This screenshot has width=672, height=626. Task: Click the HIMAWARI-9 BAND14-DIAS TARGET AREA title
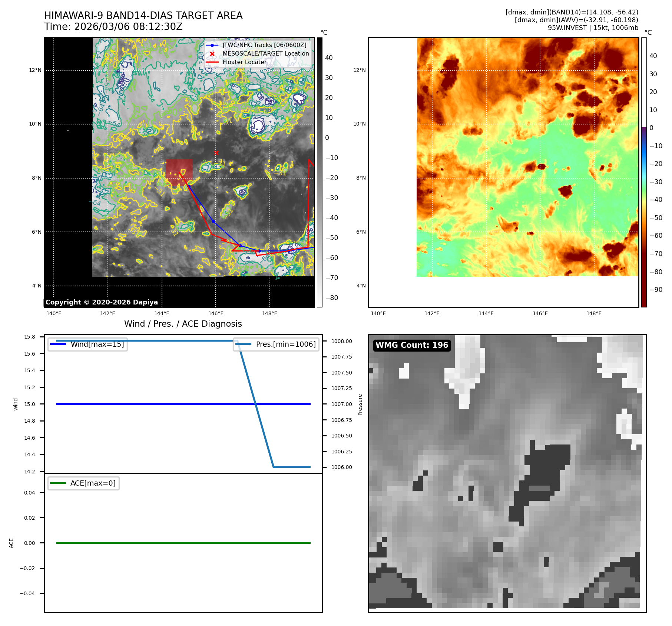coord(143,16)
